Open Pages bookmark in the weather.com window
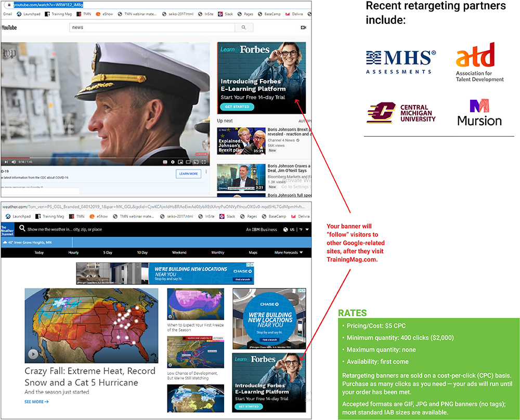This screenshot has height=420, width=520. point(249,216)
